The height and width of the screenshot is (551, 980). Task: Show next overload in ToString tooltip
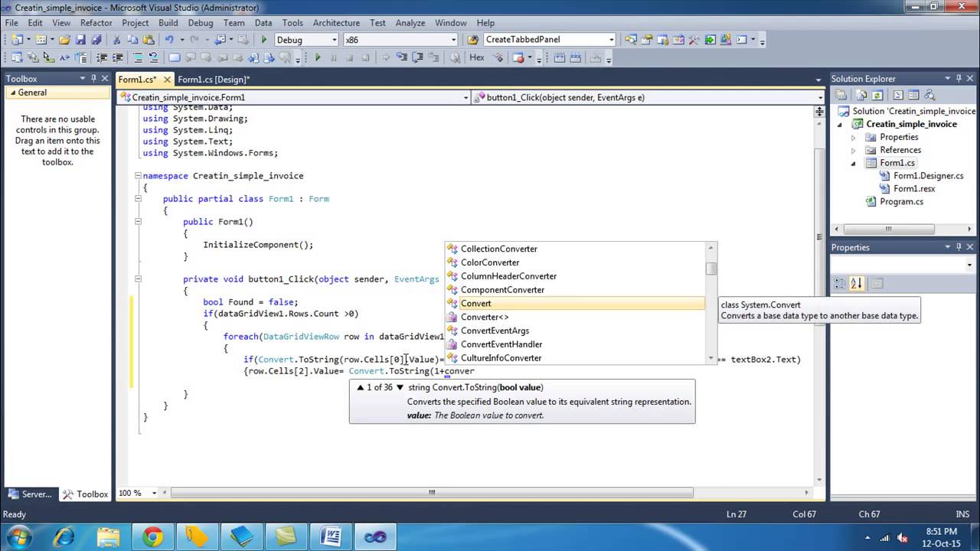tap(400, 387)
